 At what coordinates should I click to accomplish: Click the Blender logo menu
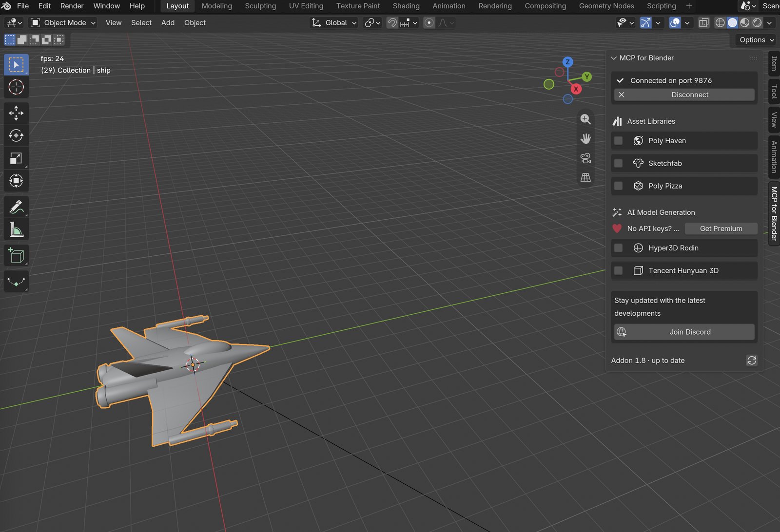coord(6,6)
